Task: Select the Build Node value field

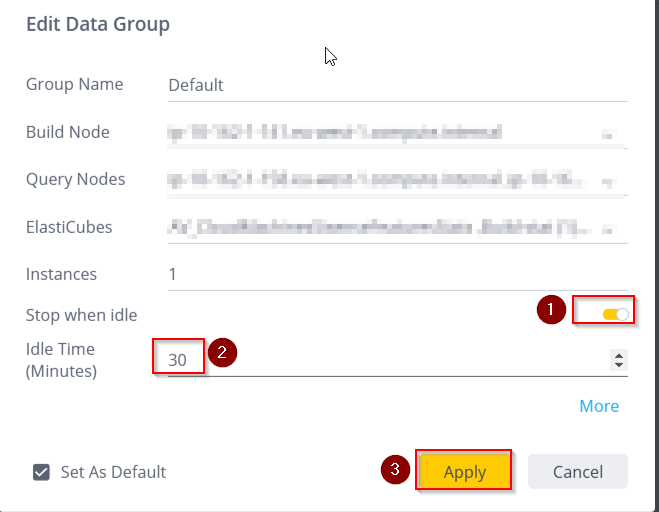Action: click(380, 132)
